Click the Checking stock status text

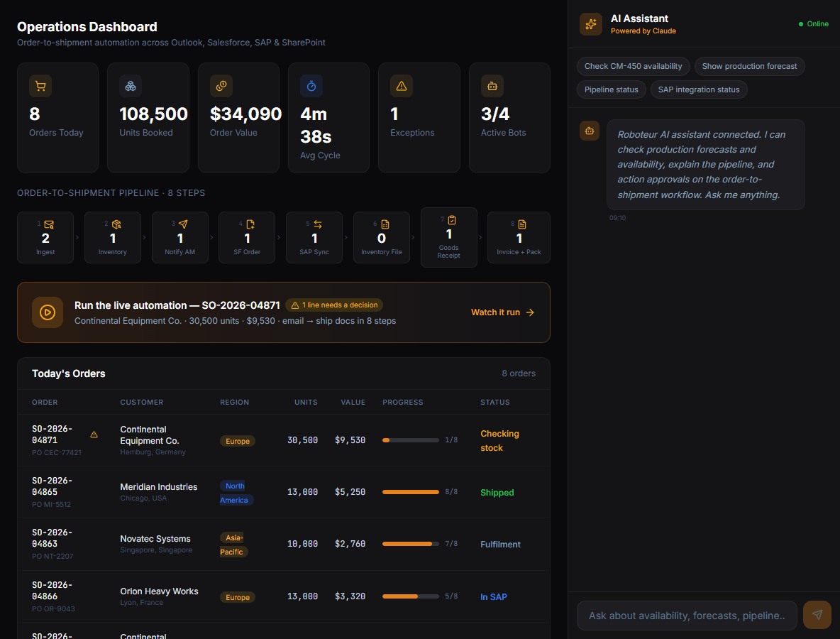click(x=500, y=441)
